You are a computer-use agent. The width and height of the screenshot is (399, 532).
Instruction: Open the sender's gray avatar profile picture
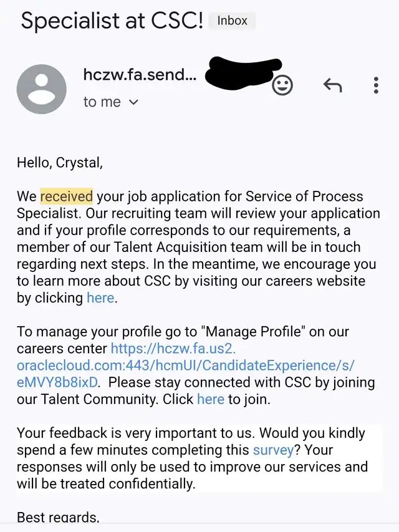point(41,89)
